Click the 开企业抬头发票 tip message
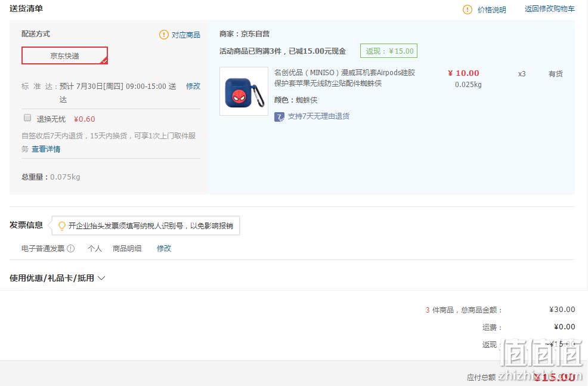The height and width of the screenshot is (386, 588). coord(151,226)
